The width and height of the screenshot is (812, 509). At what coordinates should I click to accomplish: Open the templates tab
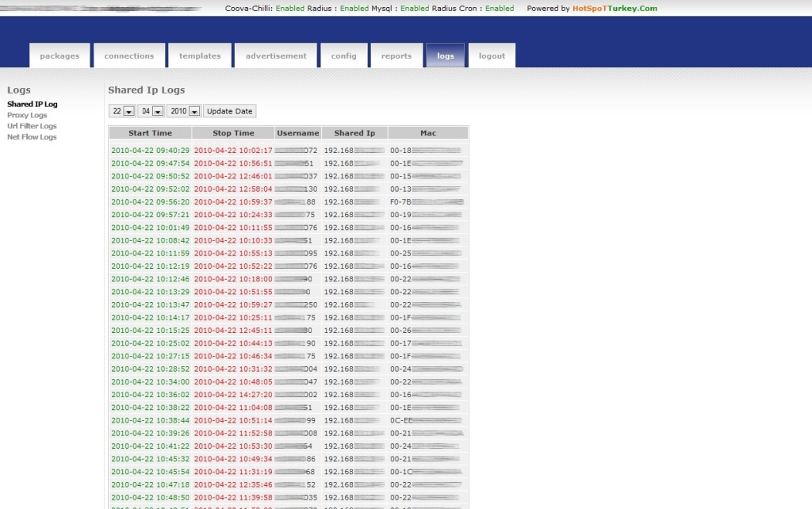[x=200, y=55]
